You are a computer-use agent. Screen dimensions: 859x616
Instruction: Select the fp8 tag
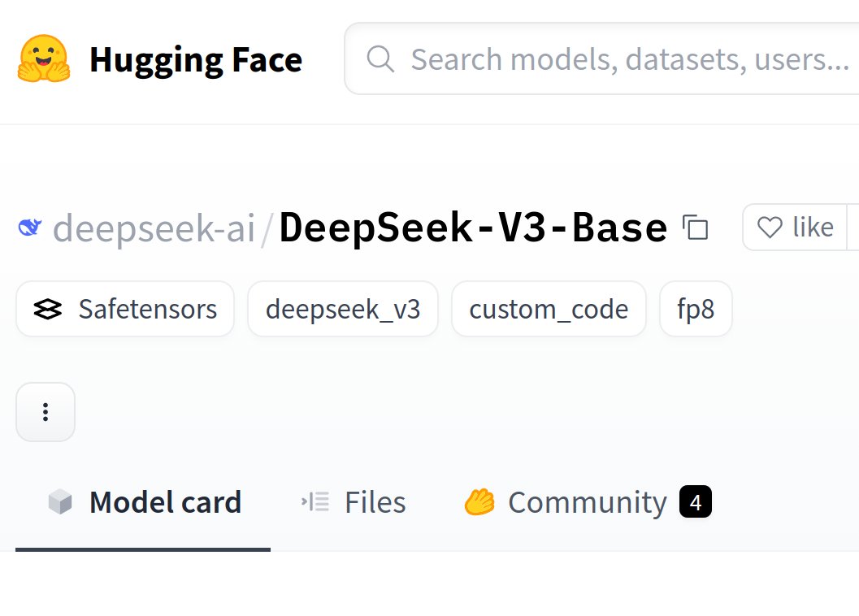tap(696, 309)
